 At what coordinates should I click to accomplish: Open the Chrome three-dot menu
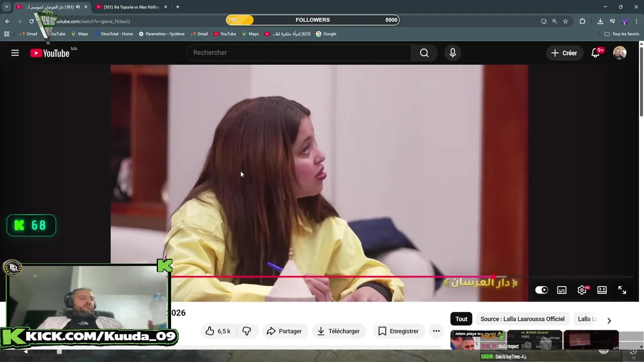click(x=637, y=21)
